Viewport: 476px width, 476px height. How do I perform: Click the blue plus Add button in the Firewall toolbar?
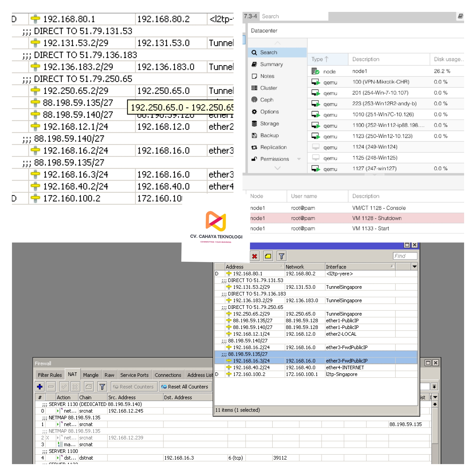click(x=40, y=387)
